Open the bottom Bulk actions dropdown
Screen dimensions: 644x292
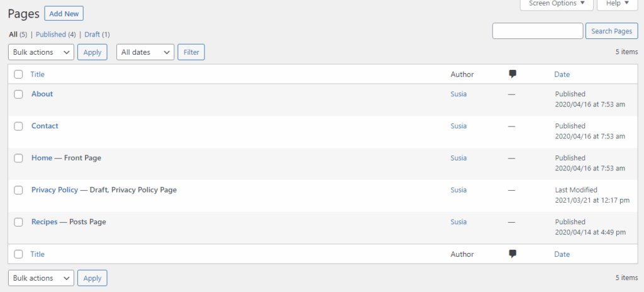tap(41, 278)
